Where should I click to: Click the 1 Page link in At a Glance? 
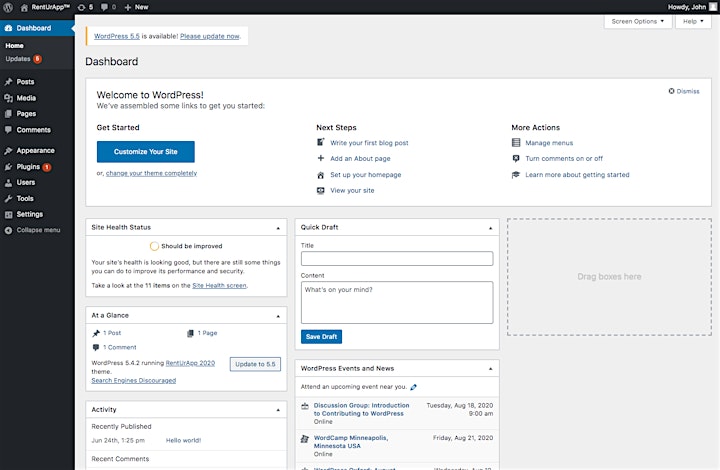(x=207, y=333)
